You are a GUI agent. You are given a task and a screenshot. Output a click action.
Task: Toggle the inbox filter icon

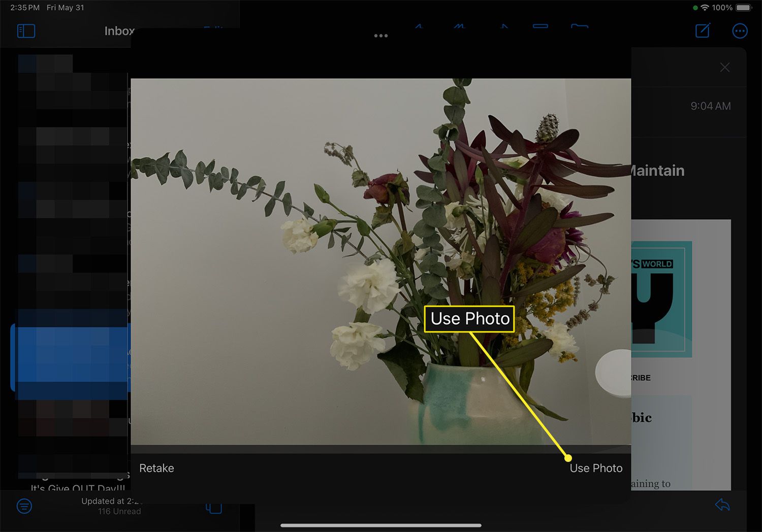tap(24, 506)
